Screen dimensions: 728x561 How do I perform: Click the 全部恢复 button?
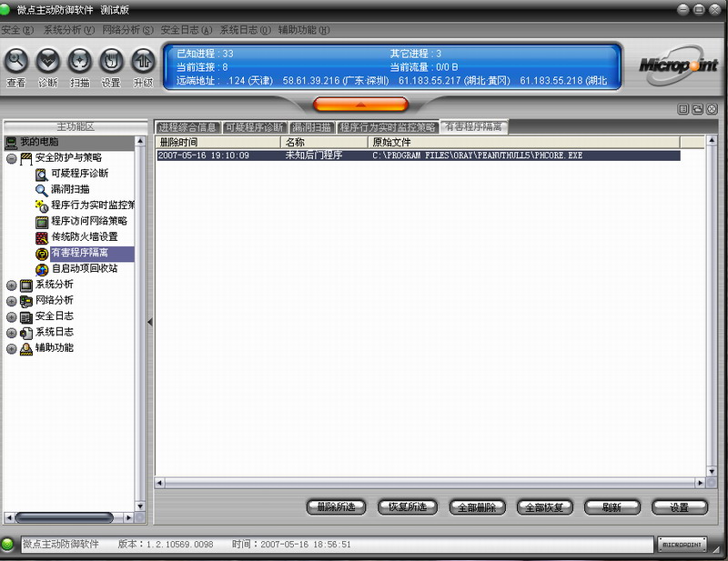(544, 507)
